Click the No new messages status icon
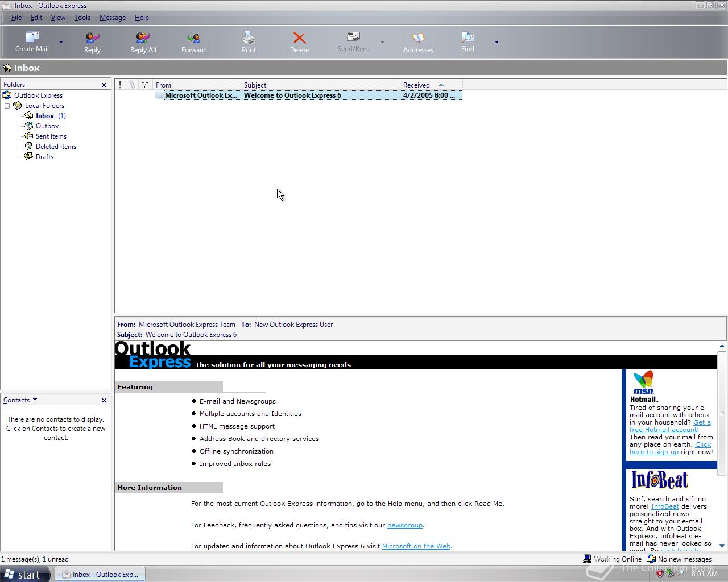The image size is (728, 582). point(651,559)
